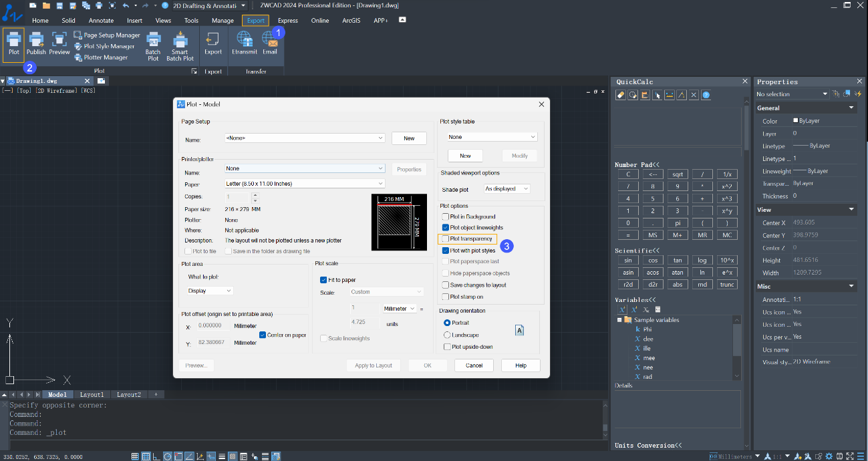Switch to the Manage ribbon tab
This screenshot has height=461, width=868.
pos(223,21)
